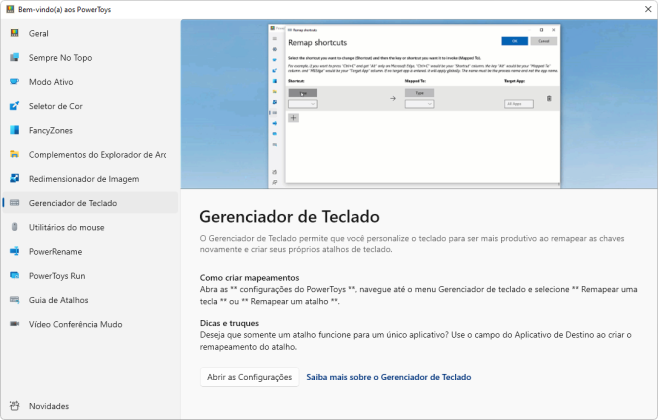Select Guia de Atalhos entry
The image size is (658, 420).
[91, 300]
